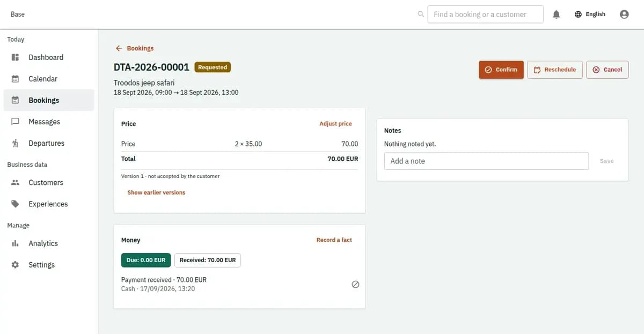Click the Requested status badge
644x334 pixels.
click(x=213, y=68)
